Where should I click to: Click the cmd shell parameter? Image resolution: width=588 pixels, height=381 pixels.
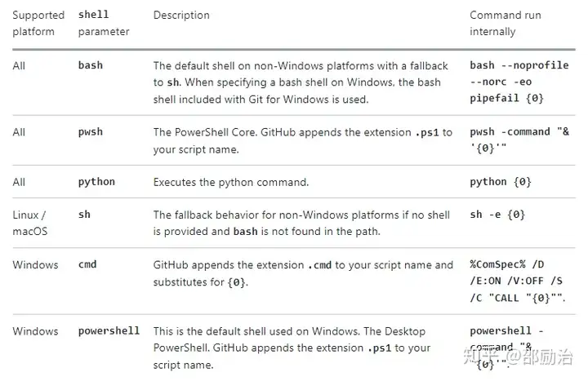point(87,264)
